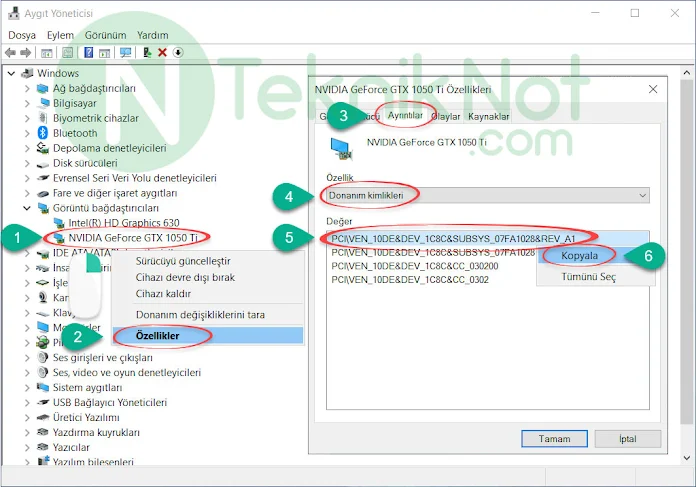This screenshot has height=487, width=696.
Task: Toggle the action pane toolbar icon
Action: tap(105, 53)
